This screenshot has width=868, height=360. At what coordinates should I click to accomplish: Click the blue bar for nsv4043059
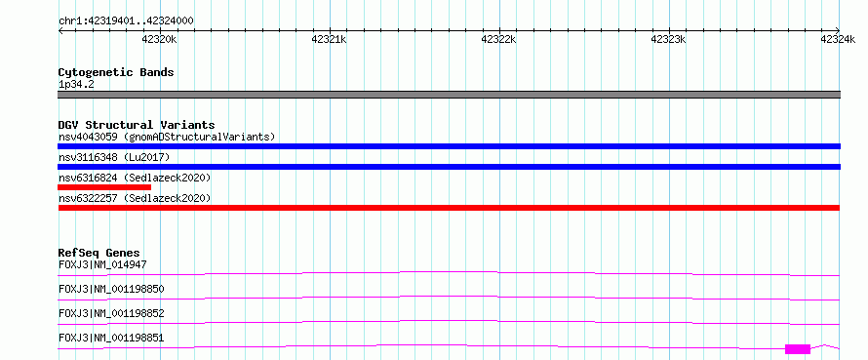tap(449, 146)
